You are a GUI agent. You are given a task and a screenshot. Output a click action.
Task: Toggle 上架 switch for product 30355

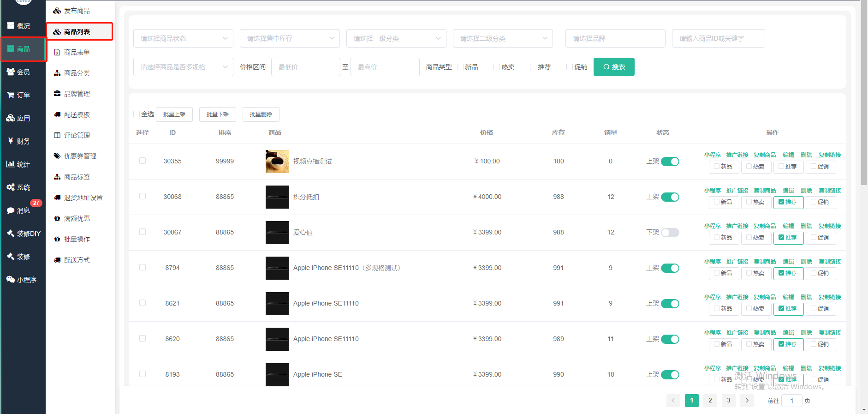point(670,162)
